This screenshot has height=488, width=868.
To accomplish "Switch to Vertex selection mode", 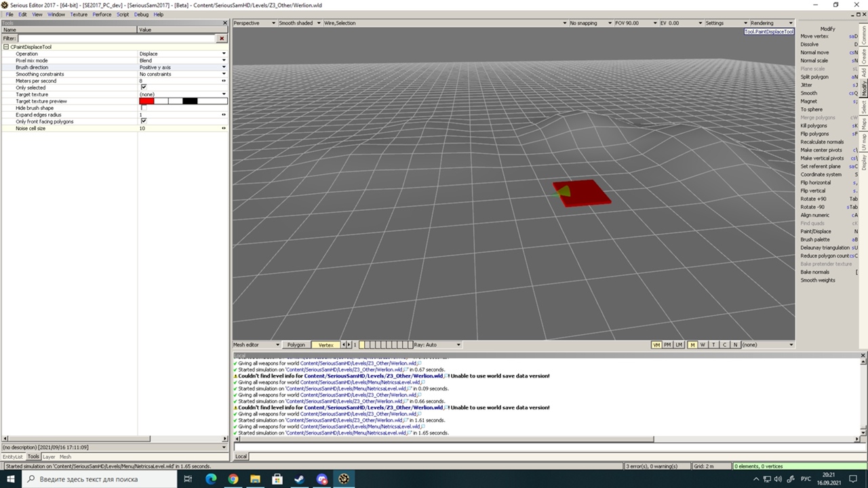I will pos(325,345).
